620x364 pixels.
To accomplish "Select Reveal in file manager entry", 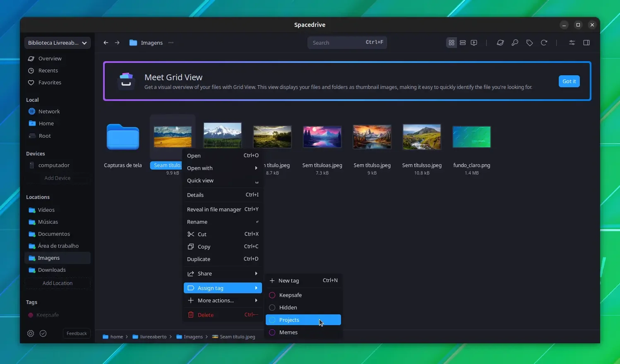I will coord(223,209).
